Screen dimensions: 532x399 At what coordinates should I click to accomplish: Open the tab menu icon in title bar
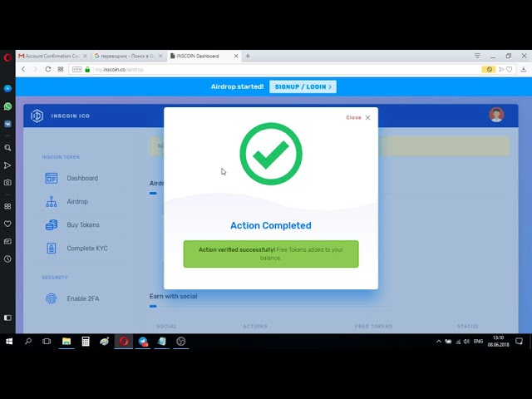tap(477, 56)
